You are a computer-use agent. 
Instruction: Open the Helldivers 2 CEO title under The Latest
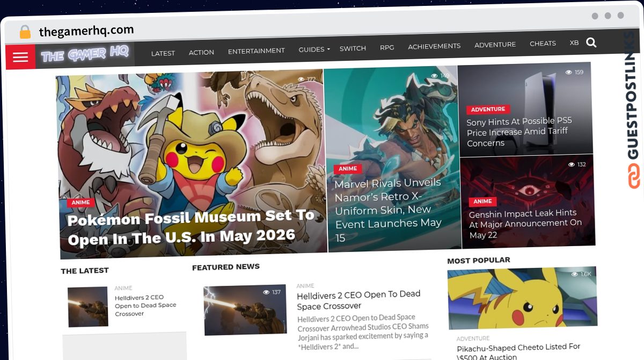pyautogui.click(x=145, y=305)
